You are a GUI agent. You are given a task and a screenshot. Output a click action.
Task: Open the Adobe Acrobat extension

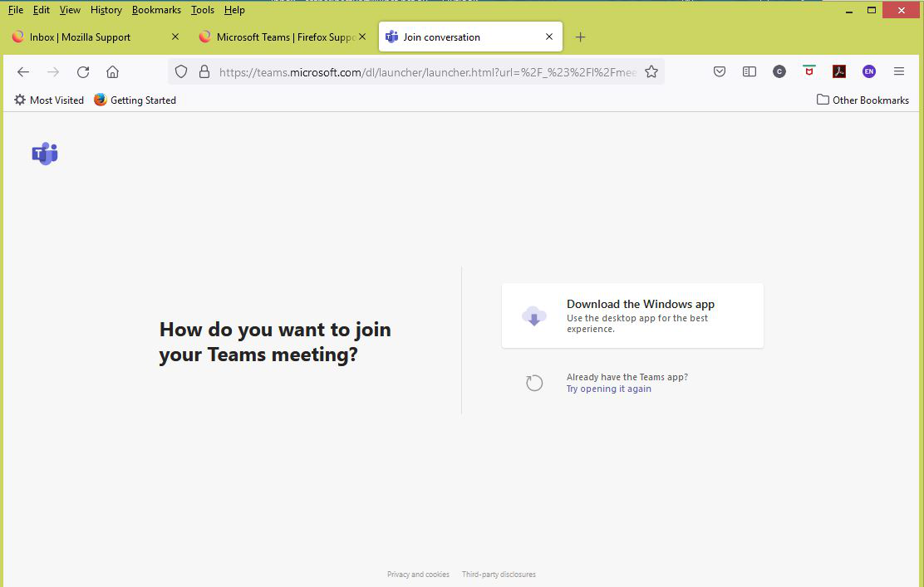click(839, 72)
